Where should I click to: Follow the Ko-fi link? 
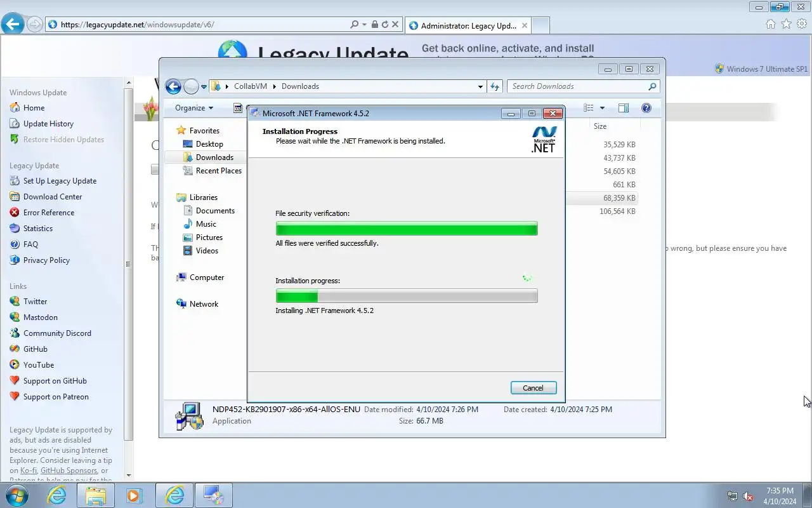29,471
